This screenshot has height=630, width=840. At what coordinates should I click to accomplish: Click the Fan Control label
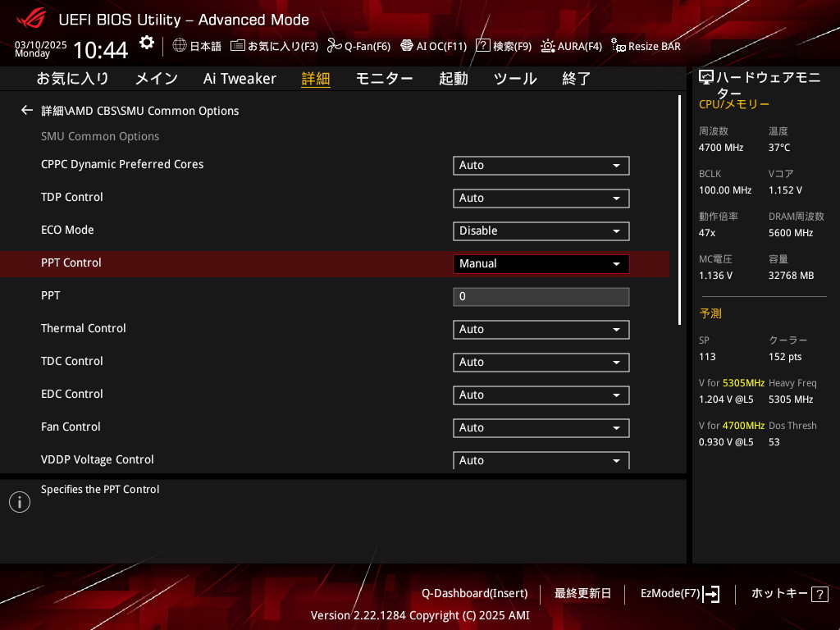coord(71,427)
